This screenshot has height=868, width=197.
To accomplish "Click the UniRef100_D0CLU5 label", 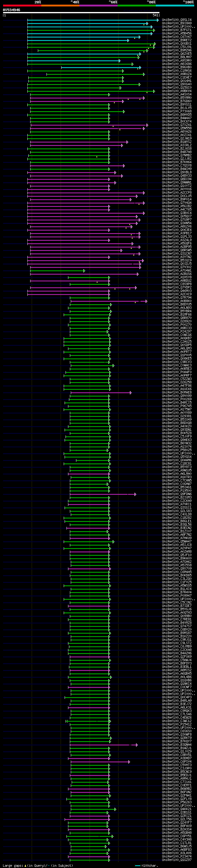I will [177, 196].
